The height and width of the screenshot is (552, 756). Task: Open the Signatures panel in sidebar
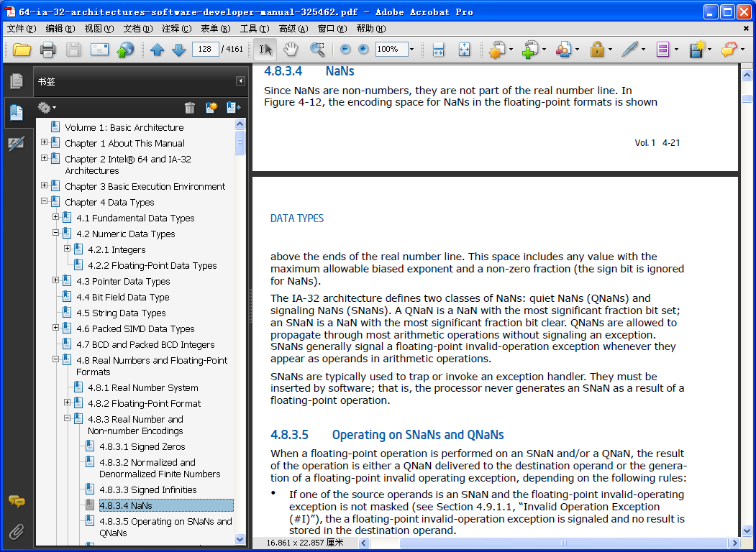point(17,144)
